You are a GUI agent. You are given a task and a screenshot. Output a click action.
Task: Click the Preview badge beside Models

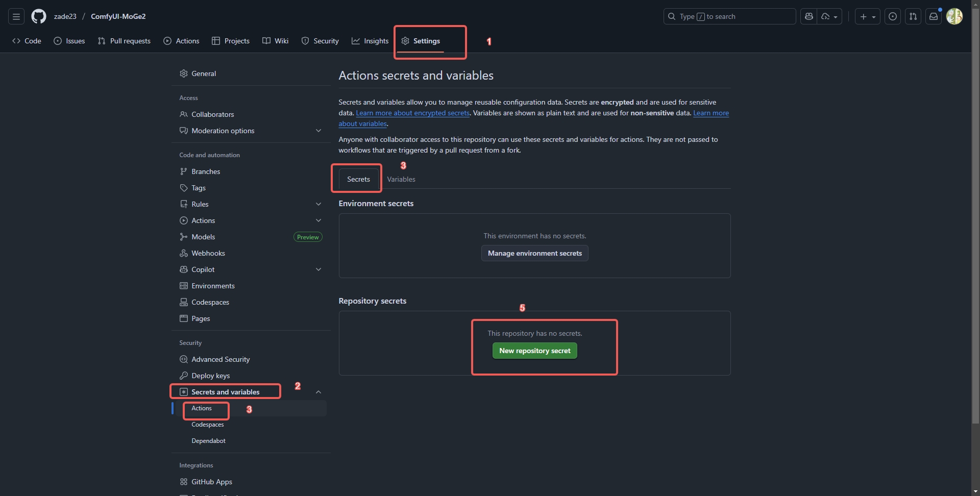[x=308, y=237]
